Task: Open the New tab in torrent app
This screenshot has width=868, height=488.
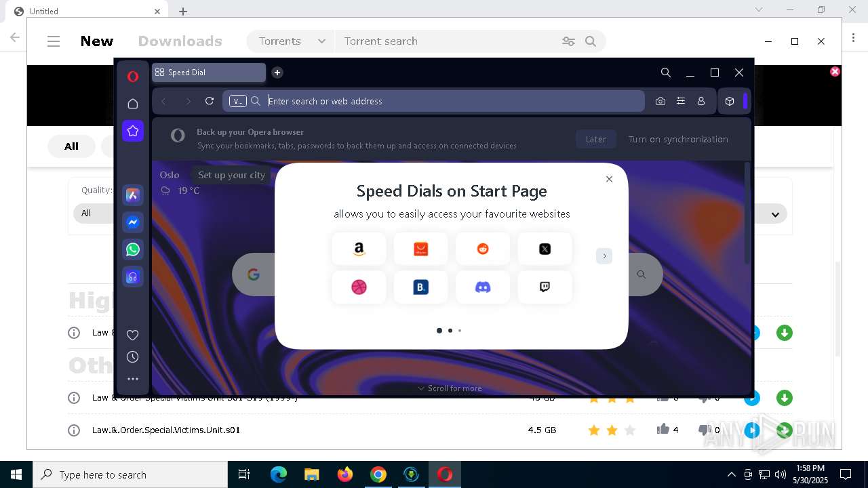Action: [x=97, y=41]
